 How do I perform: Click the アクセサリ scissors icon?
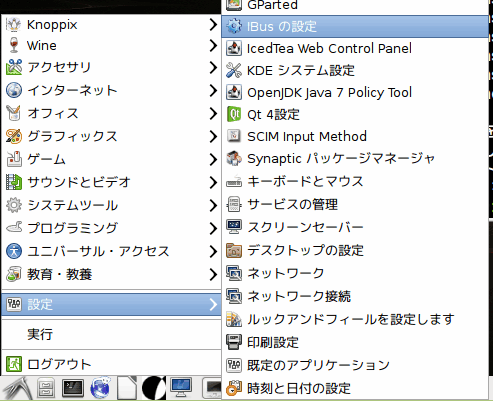point(14,67)
